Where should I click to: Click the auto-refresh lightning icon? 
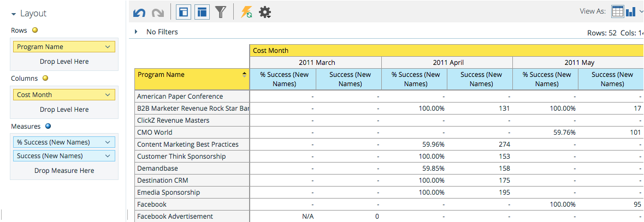coord(246,12)
